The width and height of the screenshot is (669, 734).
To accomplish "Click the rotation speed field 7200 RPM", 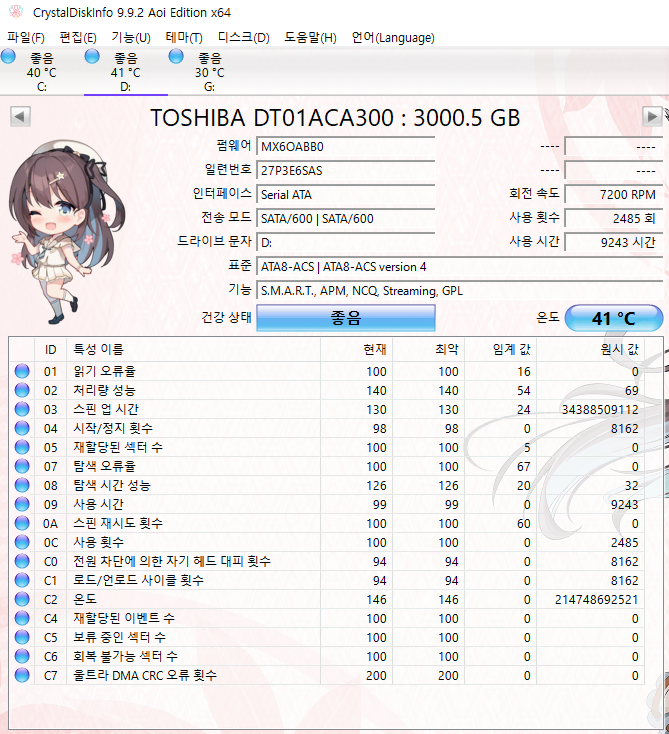I will (614, 194).
